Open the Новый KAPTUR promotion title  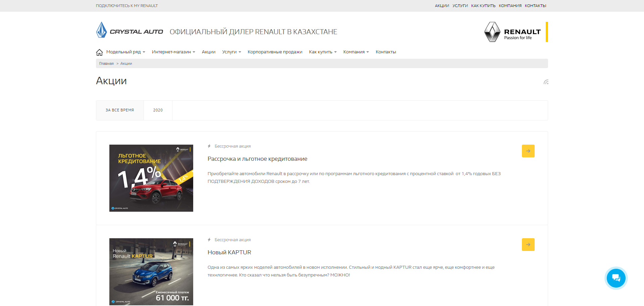point(229,252)
